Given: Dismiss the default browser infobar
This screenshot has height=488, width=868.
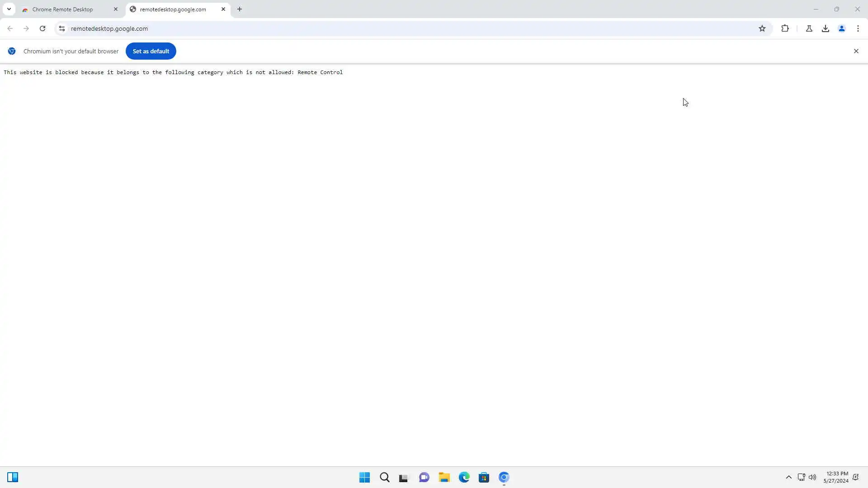Looking at the screenshot, I should click(856, 51).
